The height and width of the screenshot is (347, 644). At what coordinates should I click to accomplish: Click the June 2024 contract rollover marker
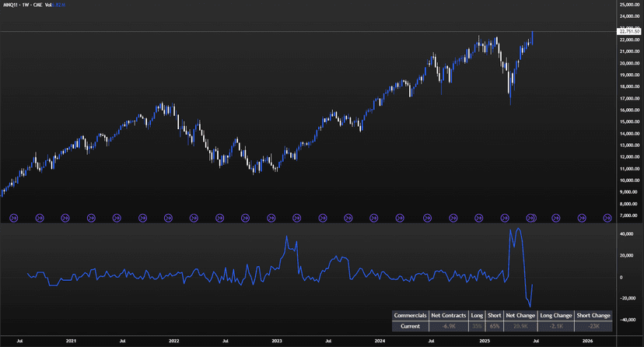tap(427, 218)
